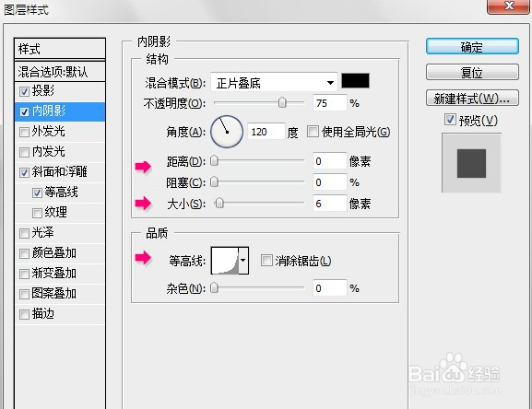
Task: Click the style preview square thumbnail
Action: click(471, 163)
